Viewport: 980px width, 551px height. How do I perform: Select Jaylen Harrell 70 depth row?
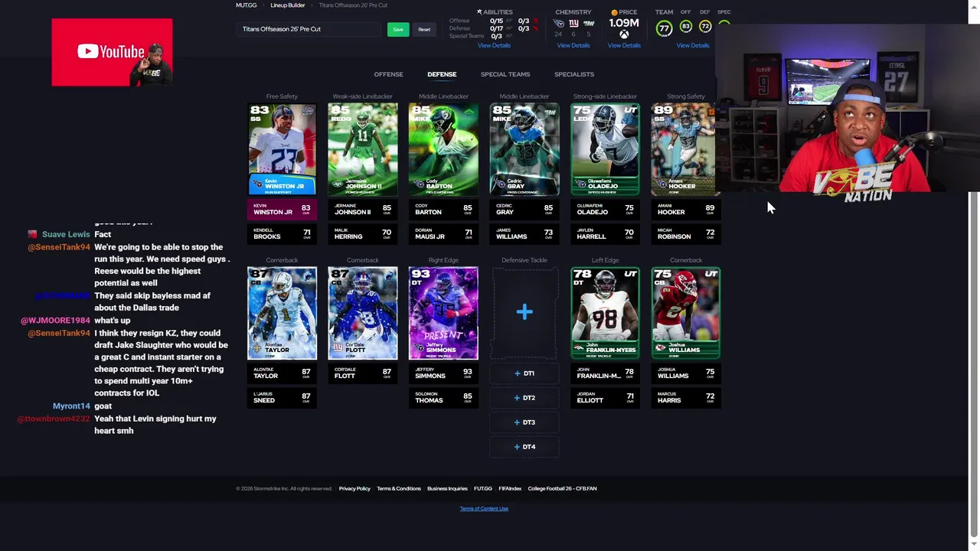605,233
